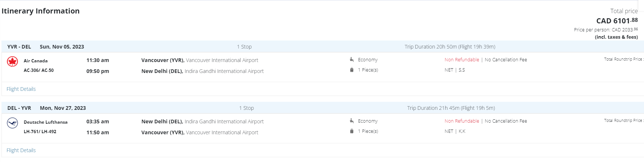644x162 pixels.
Task: Click the 1 Stop label for Nov 27 flight
Action: tap(246, 108)
